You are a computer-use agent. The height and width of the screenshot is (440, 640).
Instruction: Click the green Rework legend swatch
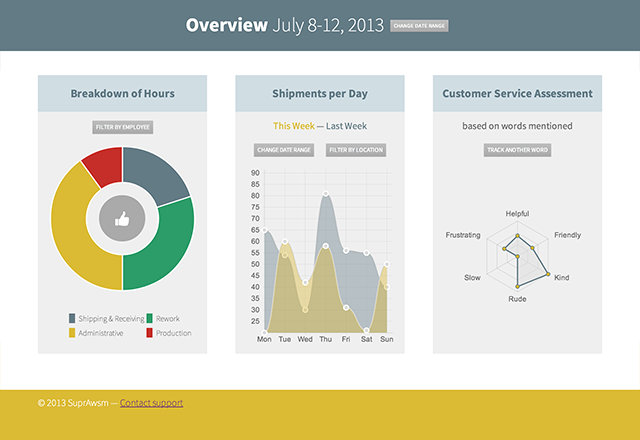149,318
